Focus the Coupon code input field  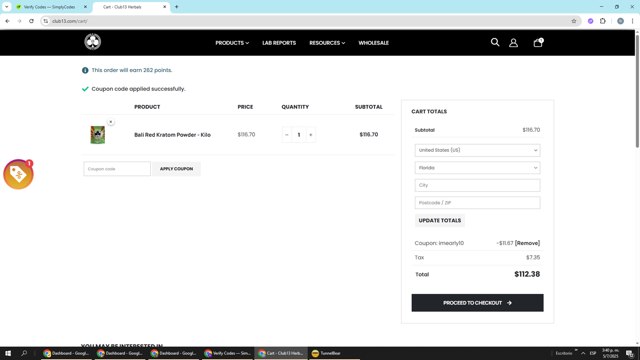pyautogui.click(x=117, y=169)
